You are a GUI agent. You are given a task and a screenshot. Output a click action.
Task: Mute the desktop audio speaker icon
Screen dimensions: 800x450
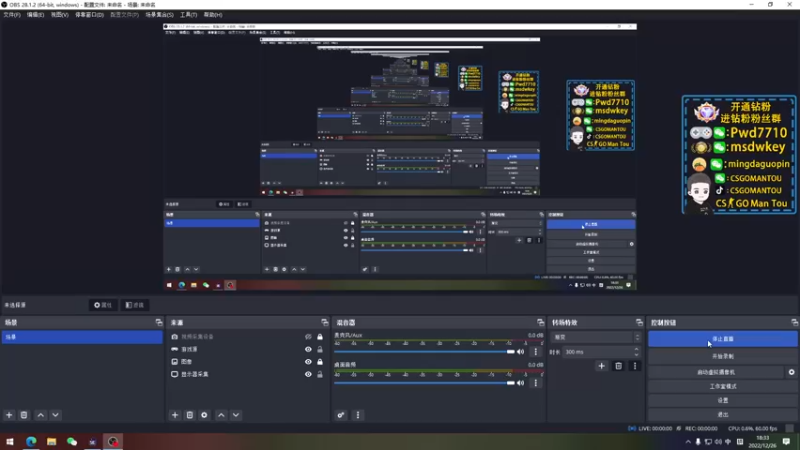point(521,383)
